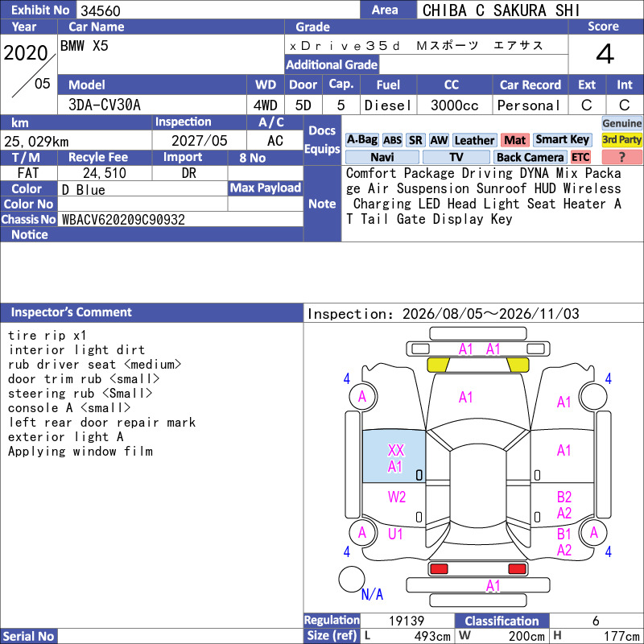Screen dimensions: 644x644
Task: Click the Leather equipment badge
Action: tap(474, 140)
